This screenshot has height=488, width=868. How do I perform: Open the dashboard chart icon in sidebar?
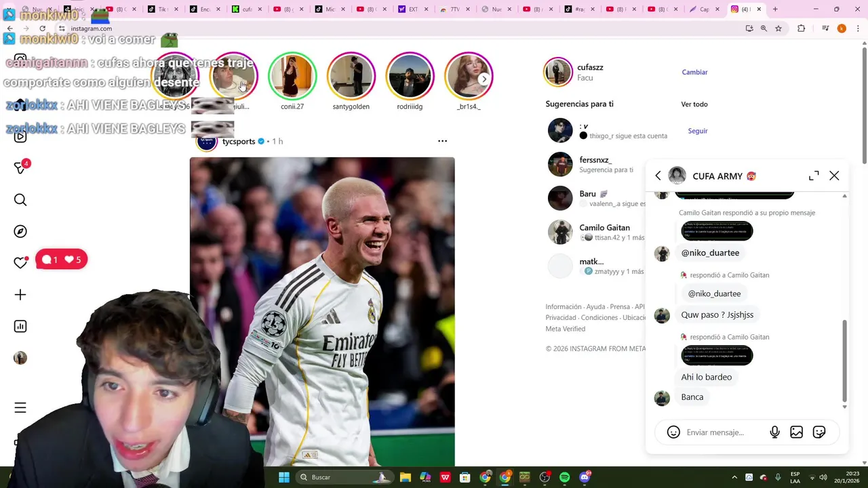(20, 327)
